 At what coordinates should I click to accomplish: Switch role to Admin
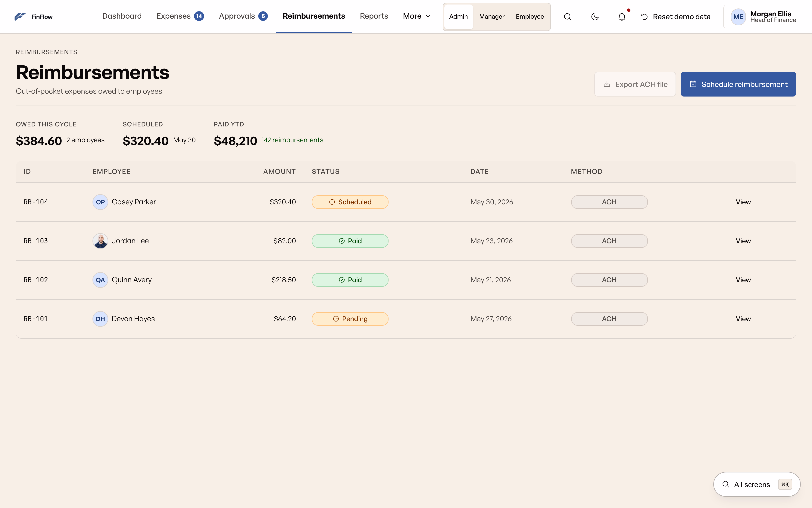[458, 17]
